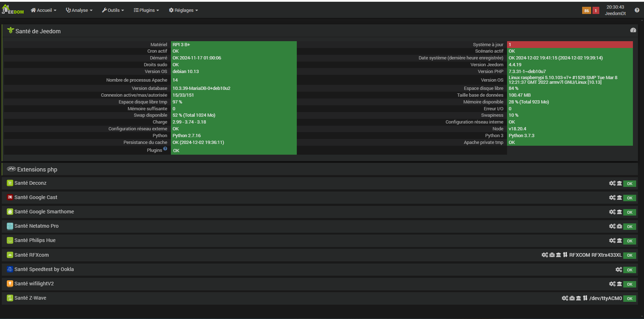Expand the Santé Google Smarthome panel
Screen dimensions: 644x319
[x=44, y=212]
